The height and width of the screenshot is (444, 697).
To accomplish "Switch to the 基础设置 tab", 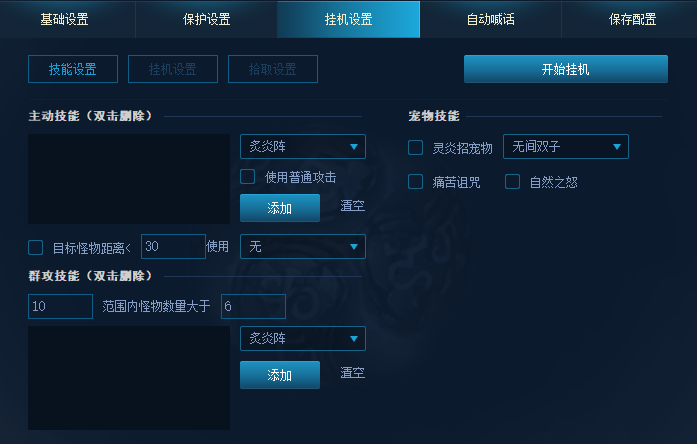I will [x=64, y=19].
